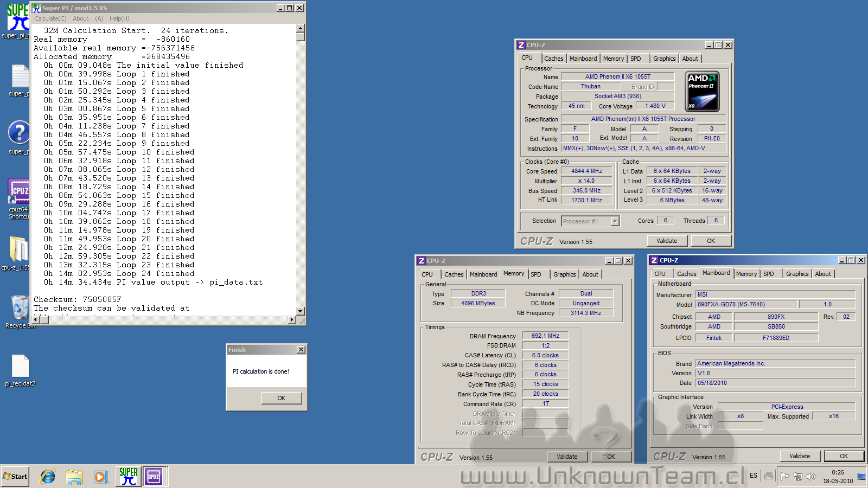Select Caches tab in Mainboard CPU-Z window

click(x=686, y=274)
